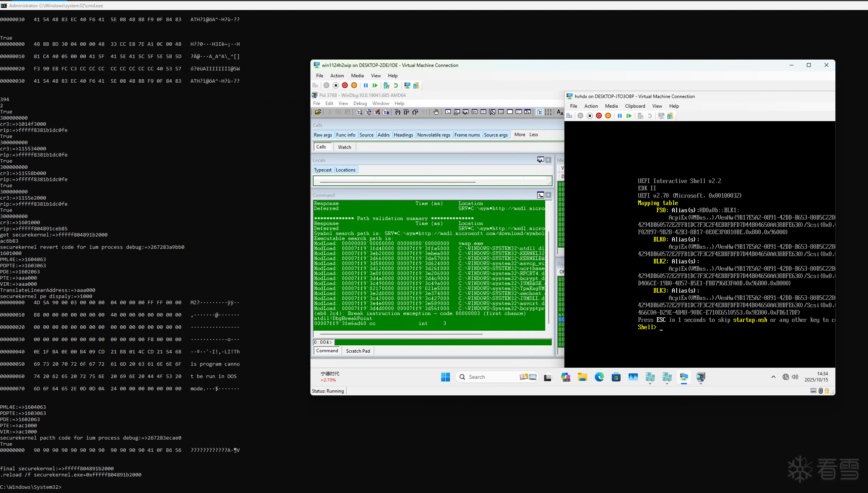Viewport: 868px width, 493px height.
Task: Click the WinDbg Open file folder icon
Action: (x=318, y=112)
